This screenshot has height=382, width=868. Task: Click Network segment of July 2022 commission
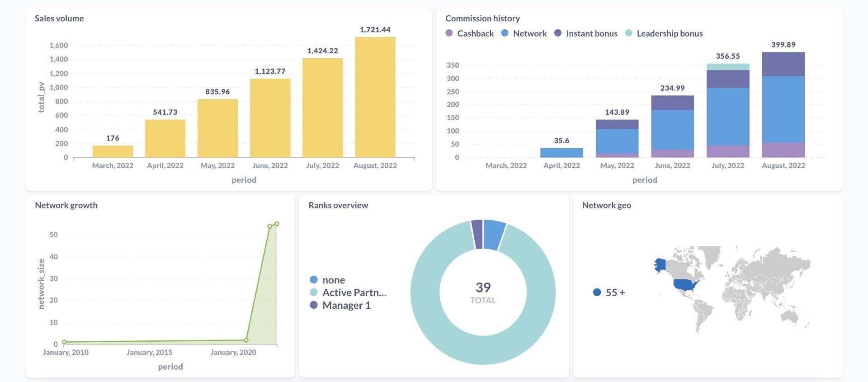pos(728,117)
